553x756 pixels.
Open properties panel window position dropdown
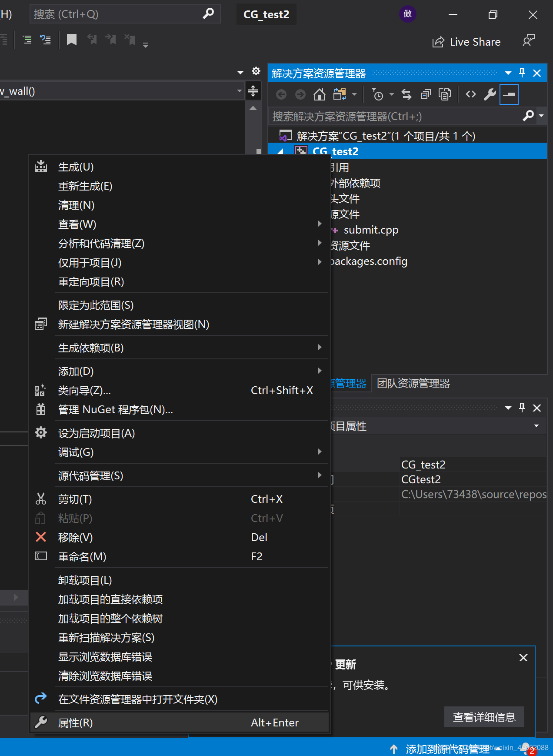[508, 408]
